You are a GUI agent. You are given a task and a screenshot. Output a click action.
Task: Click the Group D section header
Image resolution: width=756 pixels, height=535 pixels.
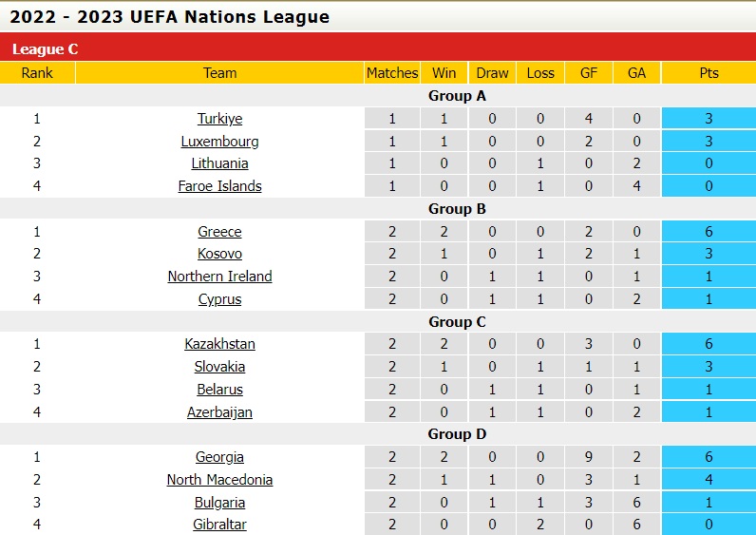click(457, 434)
